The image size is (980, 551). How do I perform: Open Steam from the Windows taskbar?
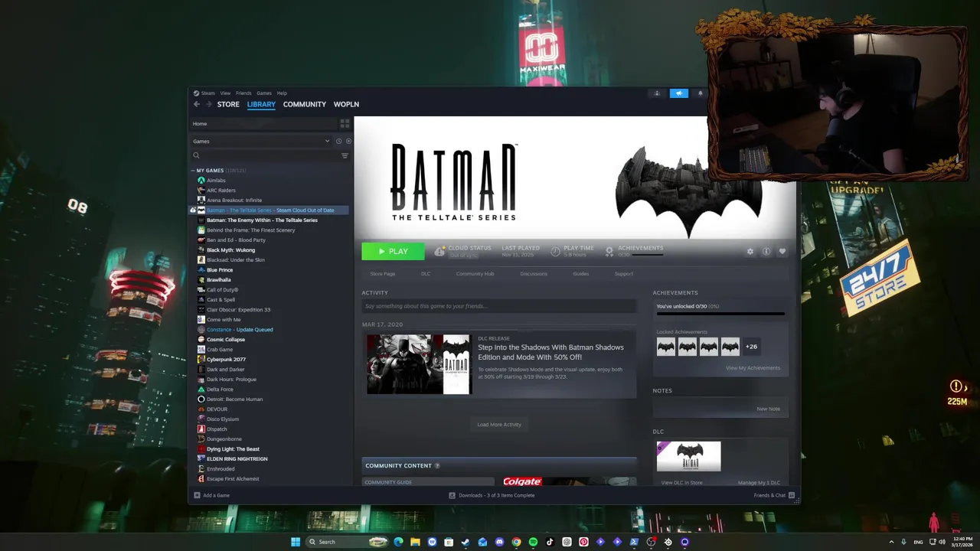pos(465,542)
